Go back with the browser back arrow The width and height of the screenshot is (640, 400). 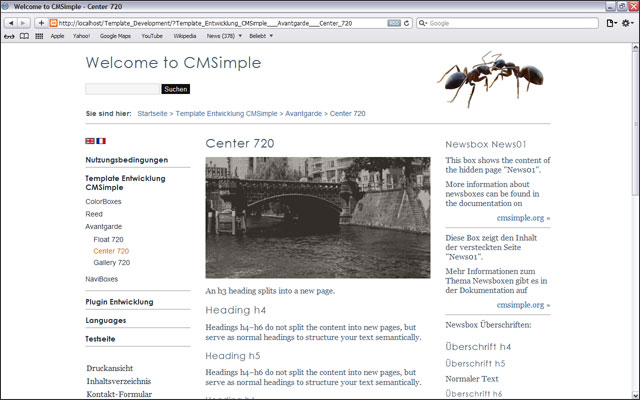coord(11,23)
